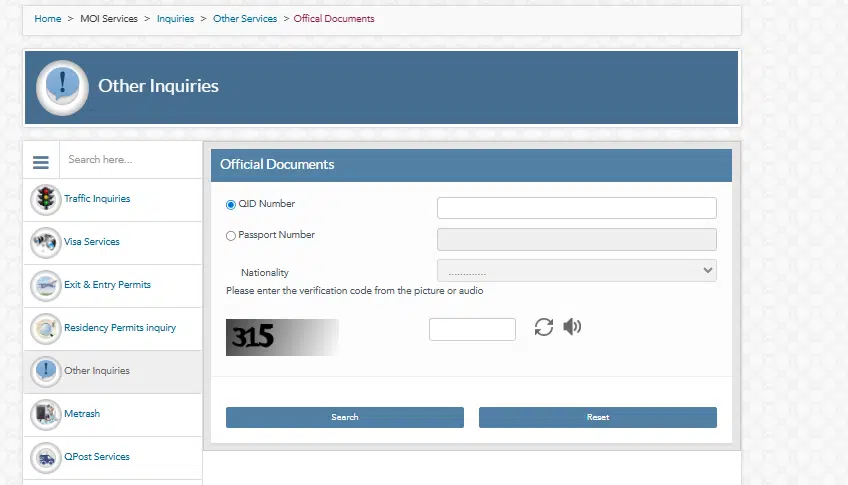Click the Visa Services globe icon
848x485 pixels.
[45, 242]
